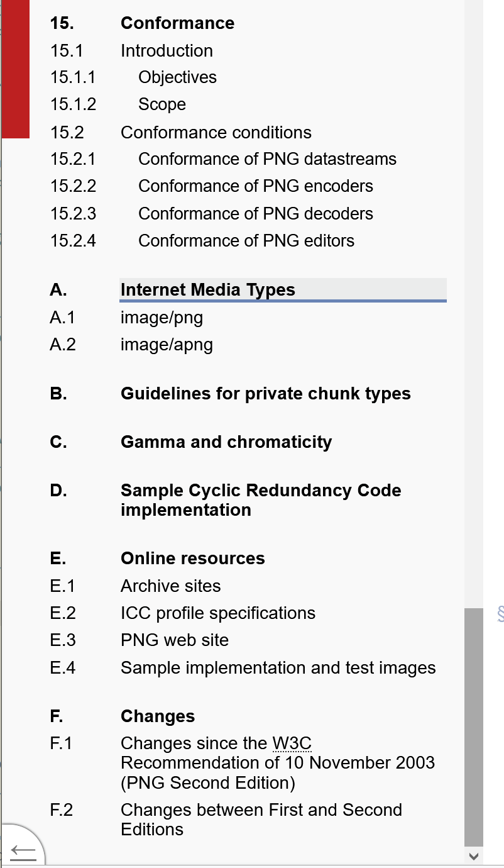This screenshot has width=504, height=868.
Task: Open section 15 Conformance
Action: coord(177,23)
